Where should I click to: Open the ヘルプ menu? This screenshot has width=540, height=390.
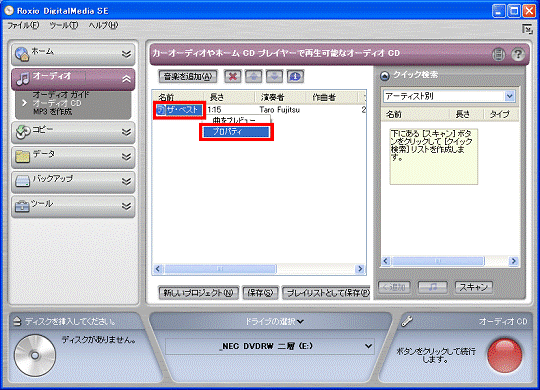103,25
